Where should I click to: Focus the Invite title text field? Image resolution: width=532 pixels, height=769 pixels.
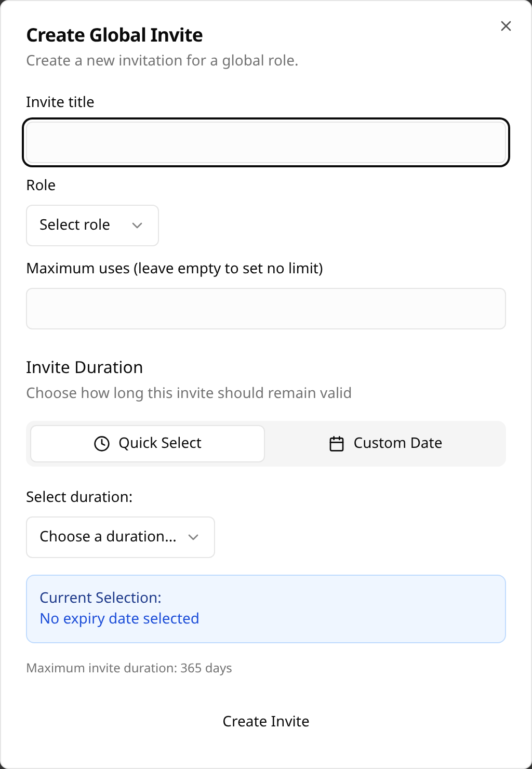266,142
